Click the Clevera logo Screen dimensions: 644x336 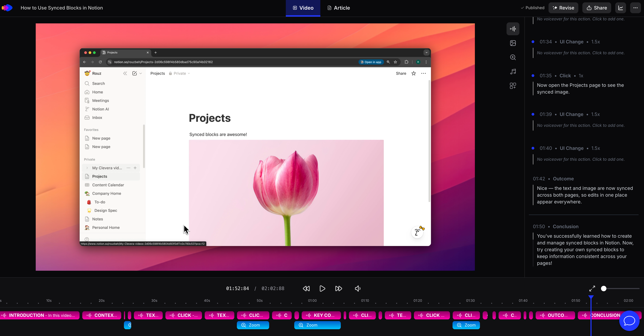coord(7,7)
